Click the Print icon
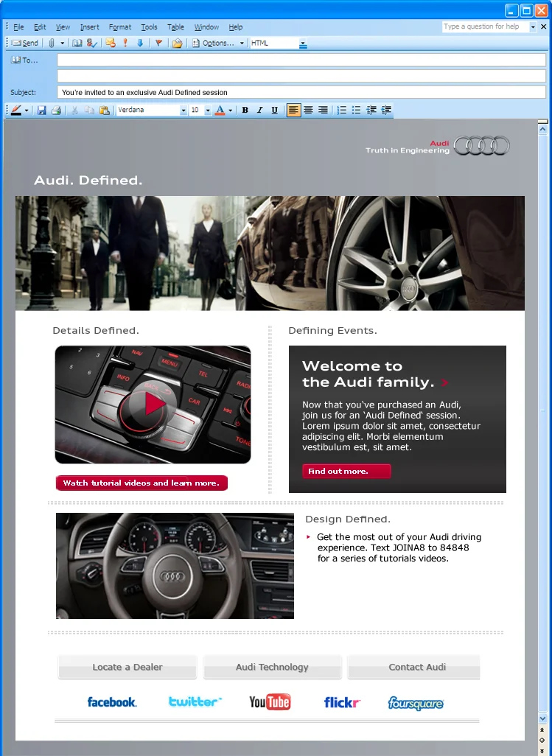552x756 pixels. click(x=57, y=110)
